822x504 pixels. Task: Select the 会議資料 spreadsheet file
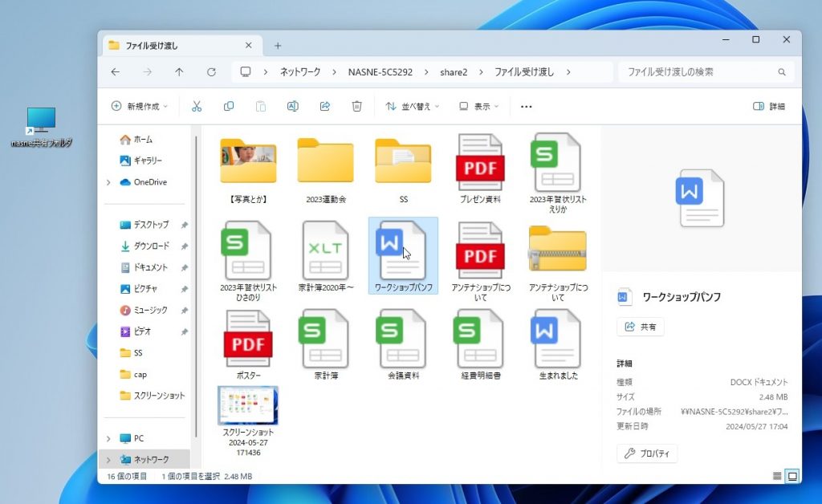(403, 344)
